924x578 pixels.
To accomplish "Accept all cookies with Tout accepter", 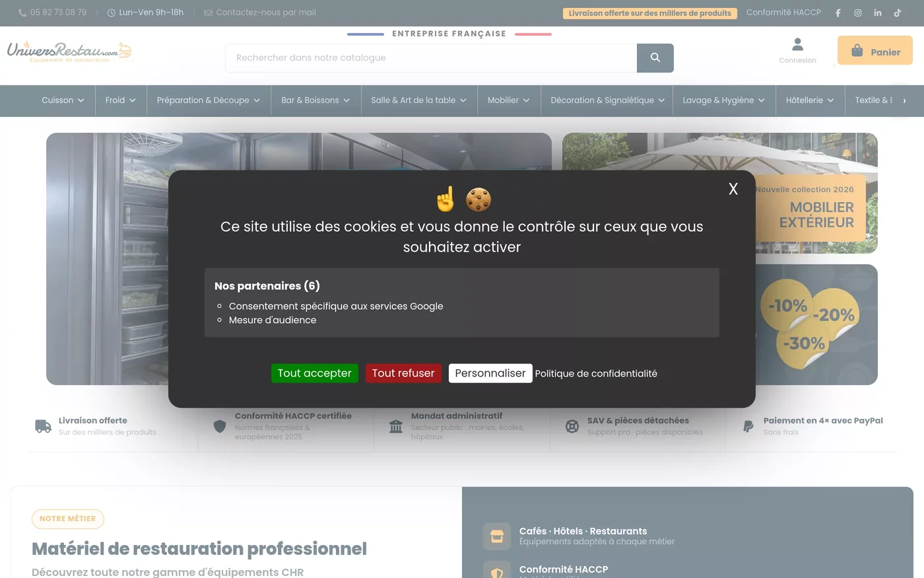I will [315, 373].
